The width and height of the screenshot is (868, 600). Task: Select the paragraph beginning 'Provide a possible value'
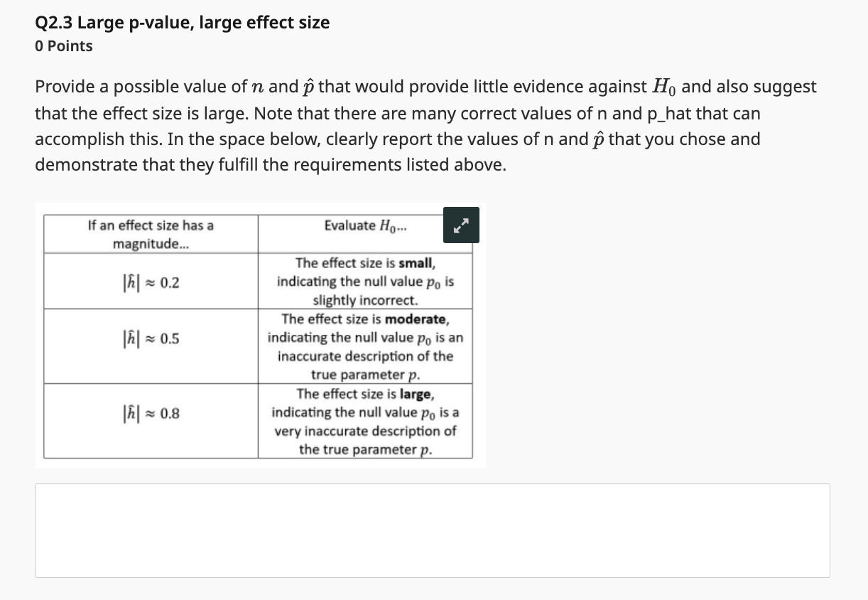425,125
